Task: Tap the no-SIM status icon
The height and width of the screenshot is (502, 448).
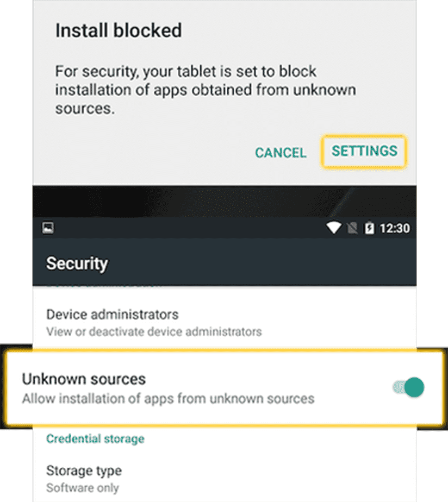Action: point(352,228)
